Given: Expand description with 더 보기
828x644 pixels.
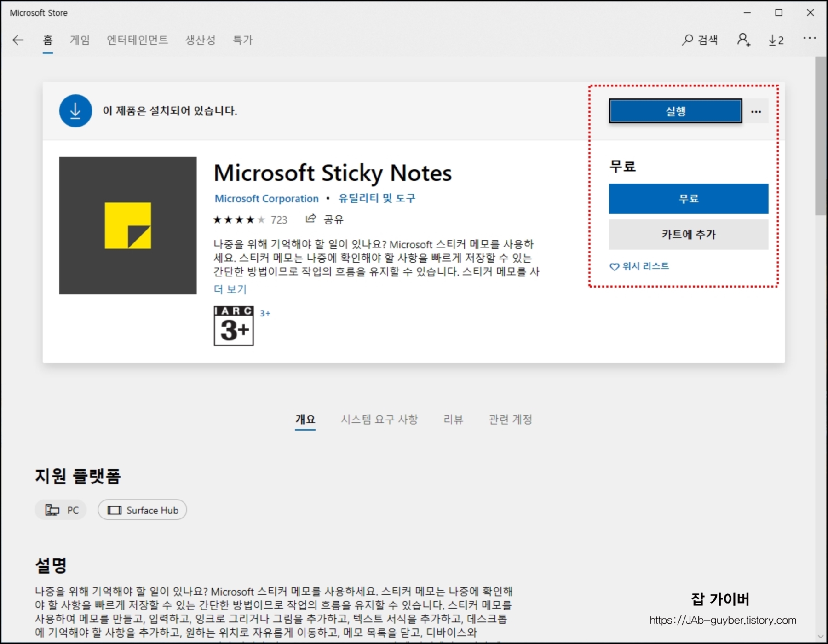Looking at the screenshot, I should [x=230, y=289].
